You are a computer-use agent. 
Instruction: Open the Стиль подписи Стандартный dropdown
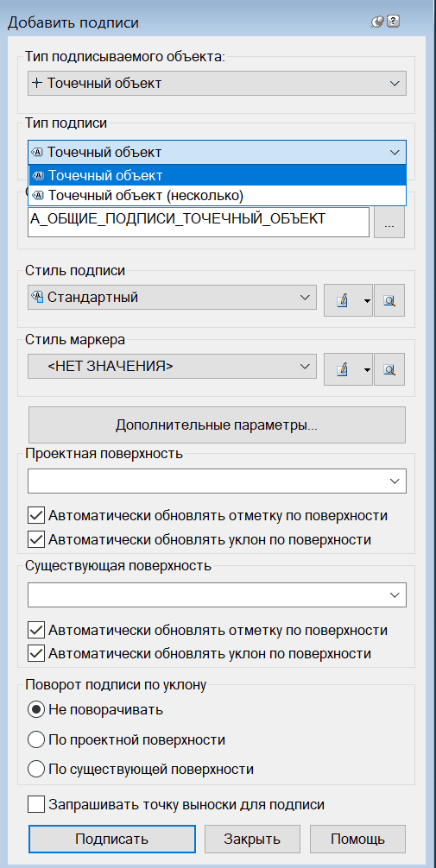(173, 298)
